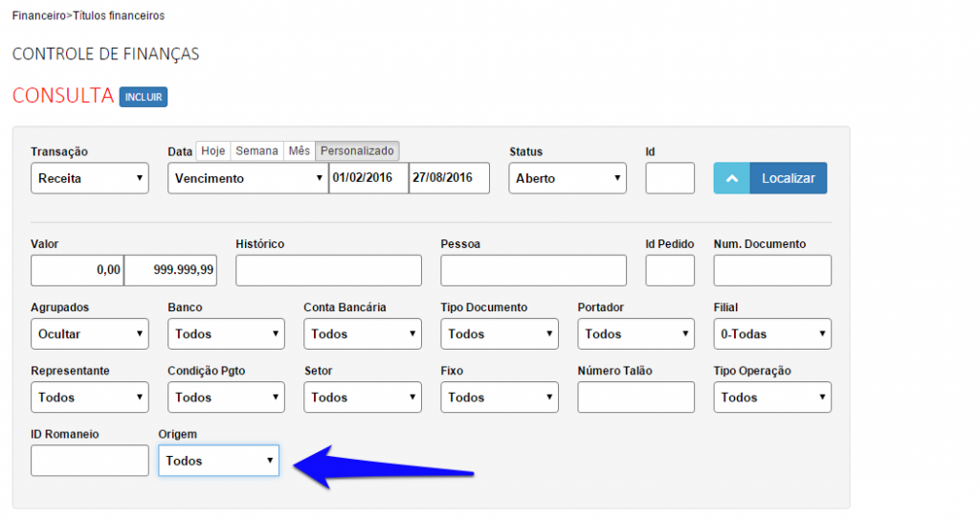Open the Agrupados dropdown showing Ocultar
The image size is (980, 523).
(90, 334)
